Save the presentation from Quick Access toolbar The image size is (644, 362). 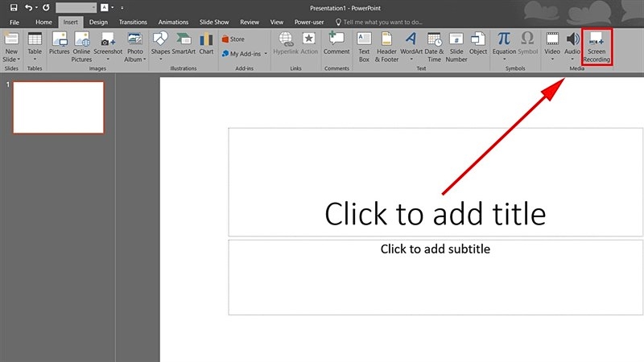(x=14, y=6)
